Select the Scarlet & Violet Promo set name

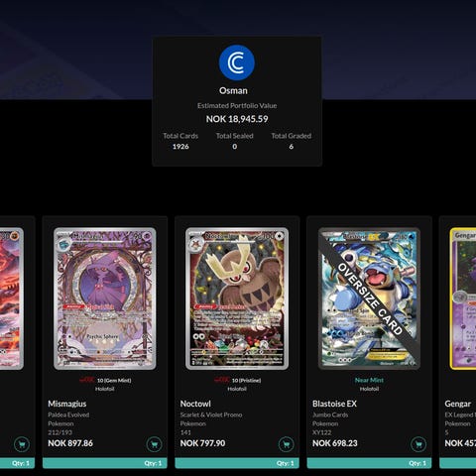coord(211,415)
